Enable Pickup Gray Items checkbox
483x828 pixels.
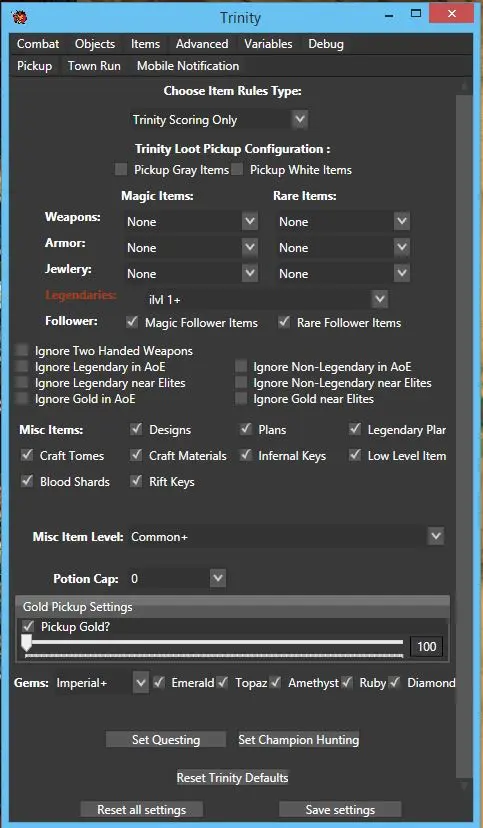pyautogui.click(x=121, y=170)
